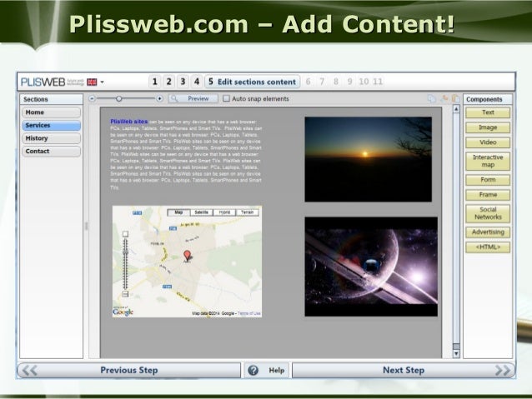Go to step 2
532x399 pixels.
(168, 82)
